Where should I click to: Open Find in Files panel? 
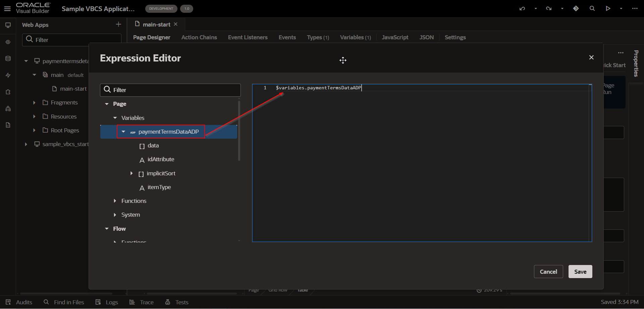pyautogui.click(x=64, y=302)
